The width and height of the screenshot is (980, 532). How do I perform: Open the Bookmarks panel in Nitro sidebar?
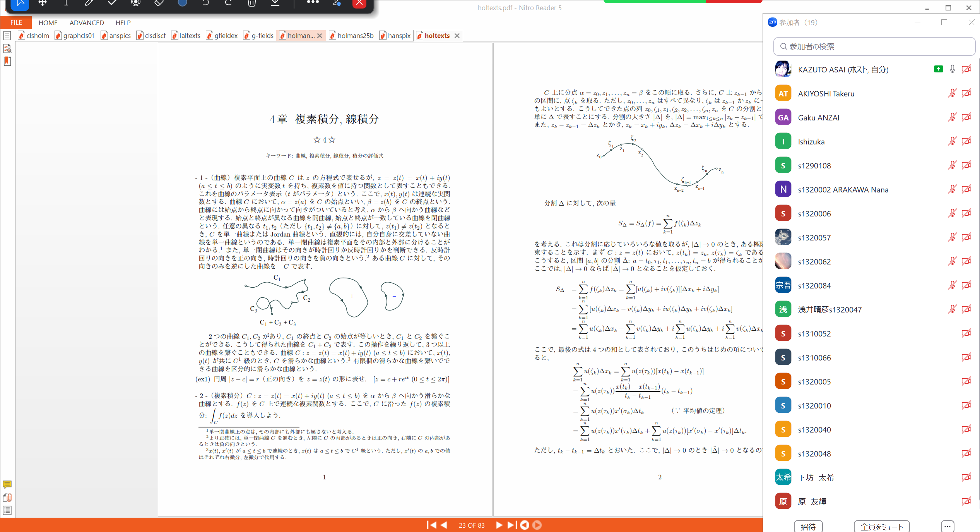(x=7, y=61)
